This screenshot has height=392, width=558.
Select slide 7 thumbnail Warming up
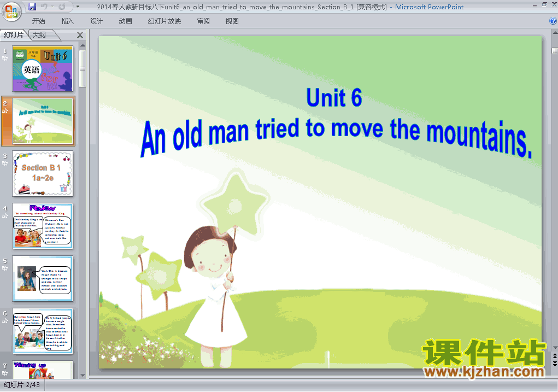43,370
